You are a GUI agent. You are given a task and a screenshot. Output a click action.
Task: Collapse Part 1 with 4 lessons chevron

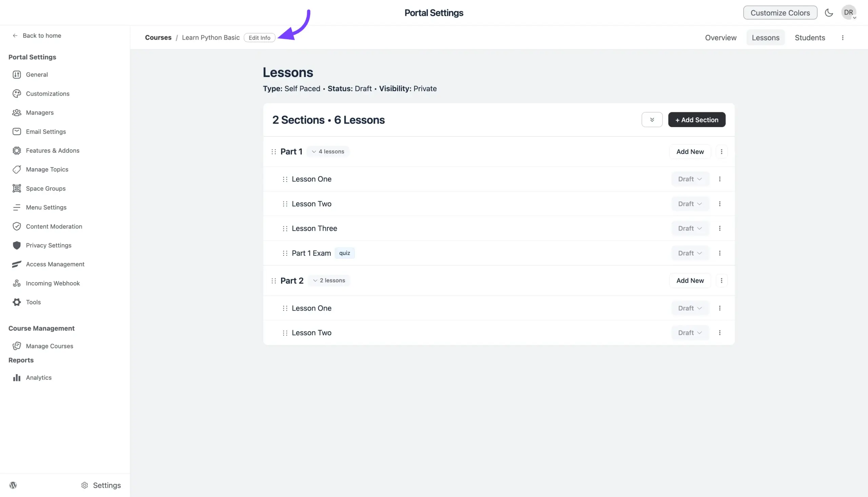pyautogui.click(x=314, y=152)
